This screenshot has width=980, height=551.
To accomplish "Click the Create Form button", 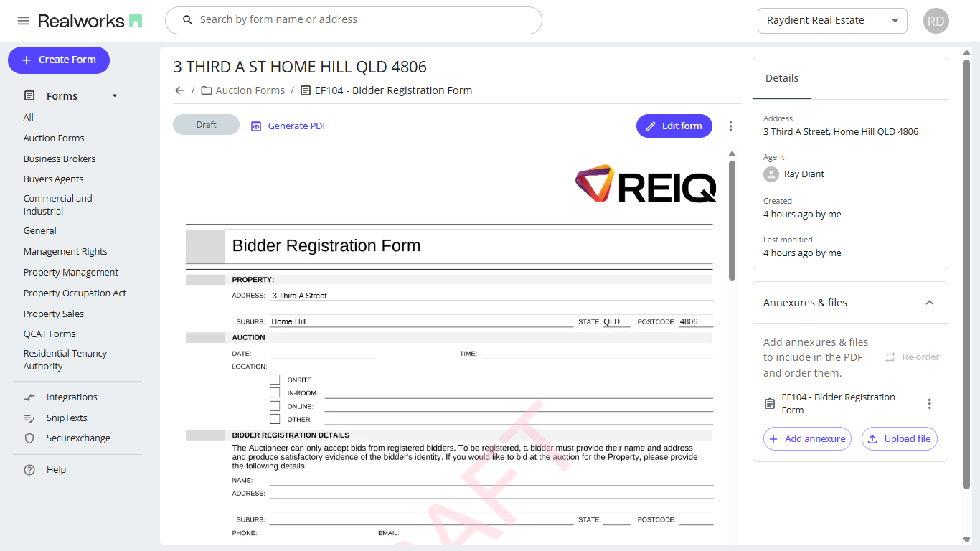I will click(59, 60).
